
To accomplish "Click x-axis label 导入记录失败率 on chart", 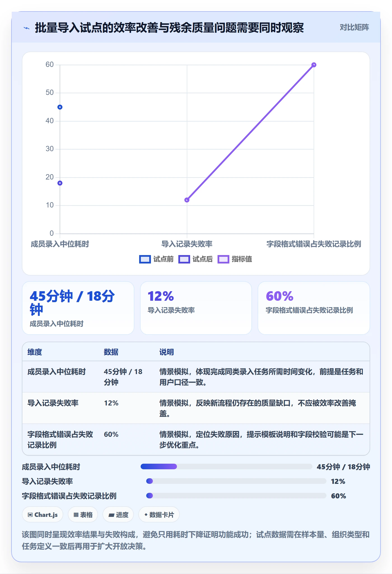I will (x=187, y=244).
